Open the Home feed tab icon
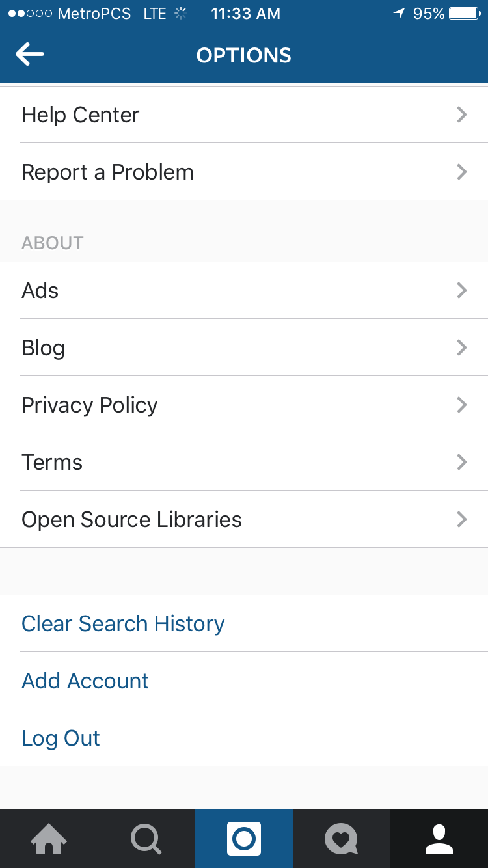488x868 pixels. tap(49, 839)
